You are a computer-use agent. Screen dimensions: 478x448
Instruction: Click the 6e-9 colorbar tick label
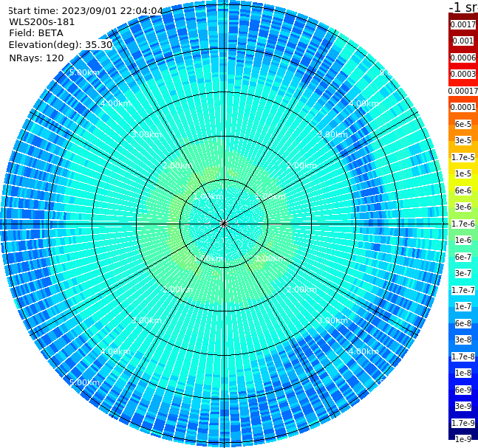[463, 390]
